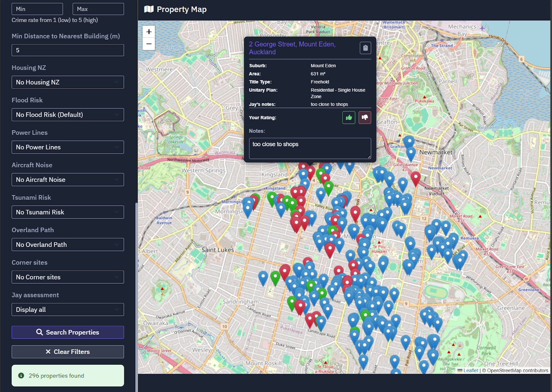
Task: Click the zoom out minus control on the map
Action: tap(148, 44)
